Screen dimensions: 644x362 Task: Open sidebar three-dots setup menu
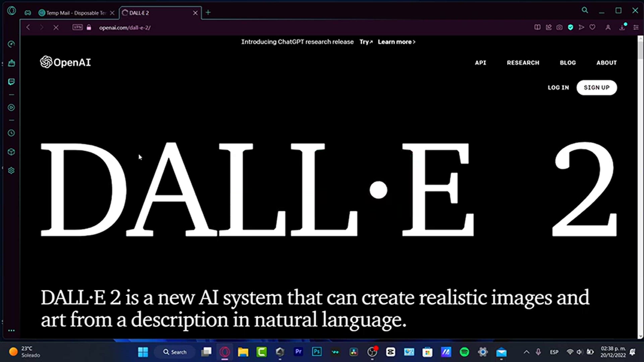tap(11, 330)
